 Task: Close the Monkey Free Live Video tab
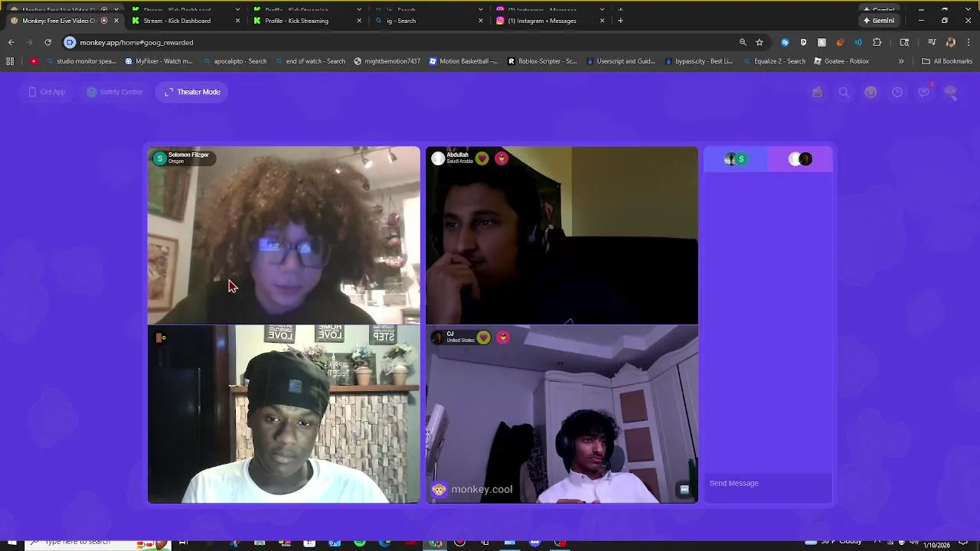116,21
